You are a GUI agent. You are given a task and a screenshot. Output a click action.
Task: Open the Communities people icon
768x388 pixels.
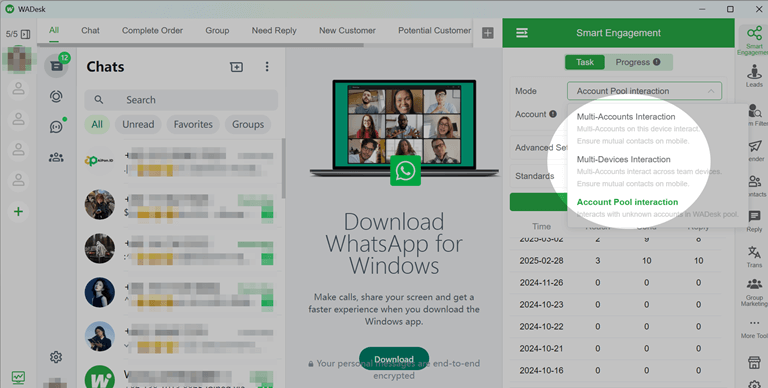56,157
